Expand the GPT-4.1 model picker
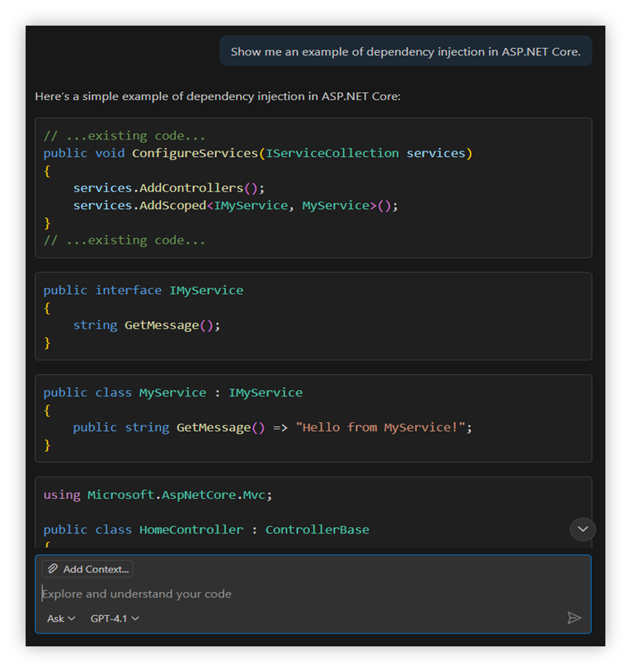631x672 pixels. tap(115, 618)
